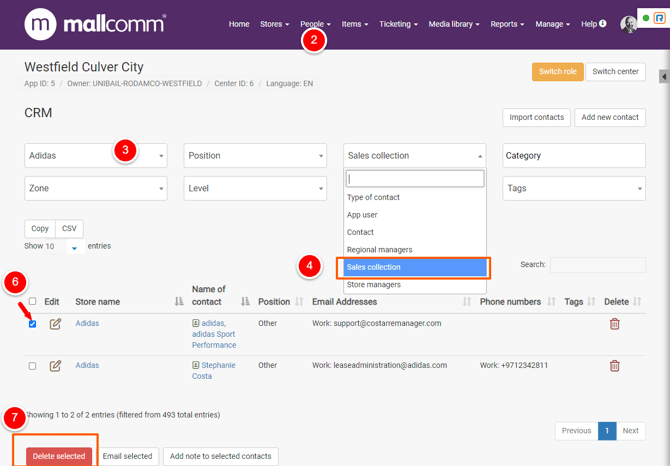The height and width of the screenshot is (466, 670).
Task: Sort by Email Addresses column arrows
Action: (467, 302)
